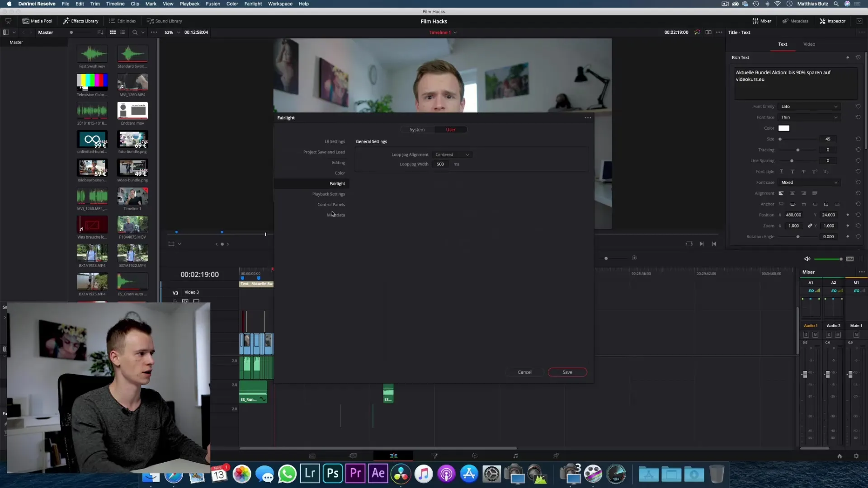Select Control Panels in preferences
This screenshot has width=868, height=488.
(x=331, y=205)
